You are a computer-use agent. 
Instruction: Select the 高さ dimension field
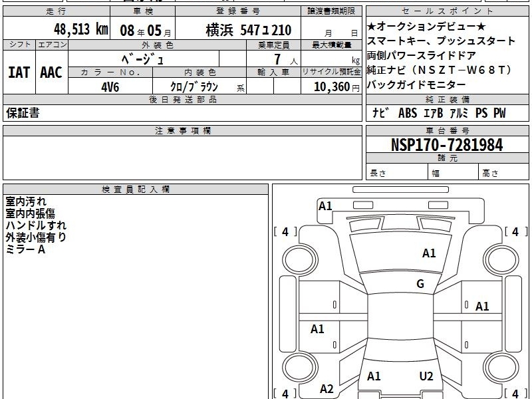503,173
